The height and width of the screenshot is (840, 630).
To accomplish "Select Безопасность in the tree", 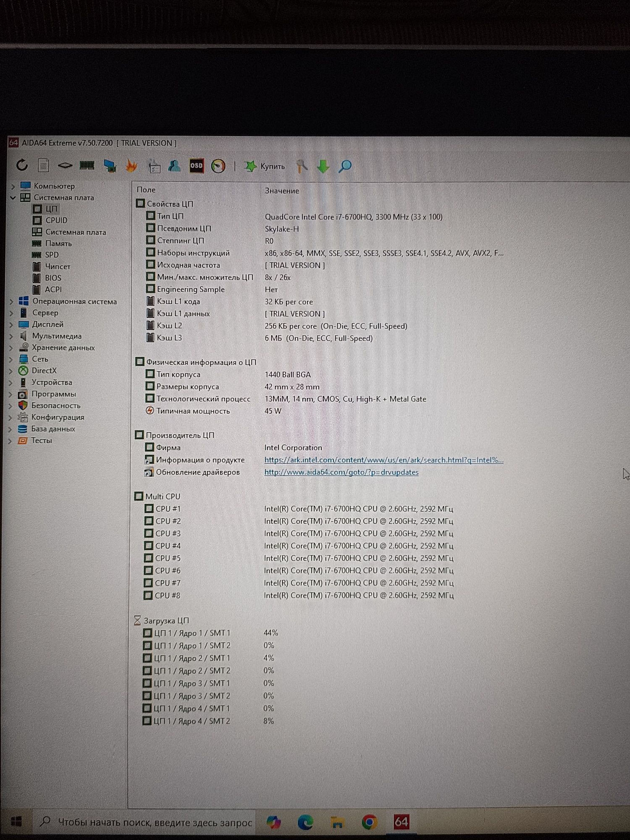I will [x=56, y=405].
